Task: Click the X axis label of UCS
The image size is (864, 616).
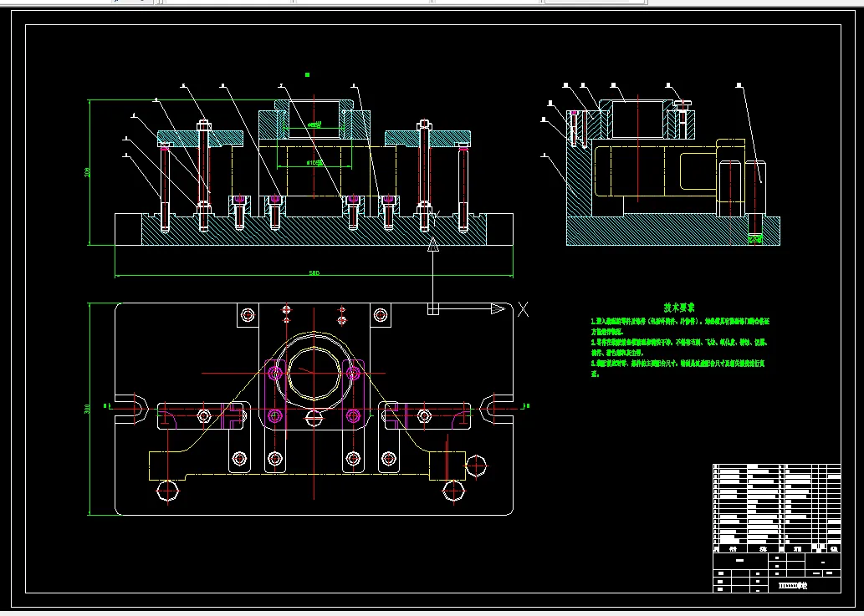Action: pyautogui.click(x=523, y=309)
